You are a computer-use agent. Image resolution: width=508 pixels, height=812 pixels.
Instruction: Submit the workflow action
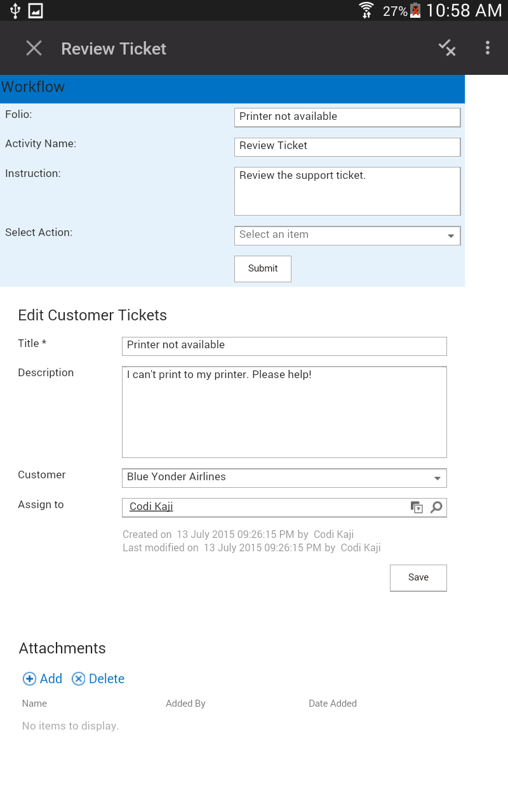(x=263, y=269)
